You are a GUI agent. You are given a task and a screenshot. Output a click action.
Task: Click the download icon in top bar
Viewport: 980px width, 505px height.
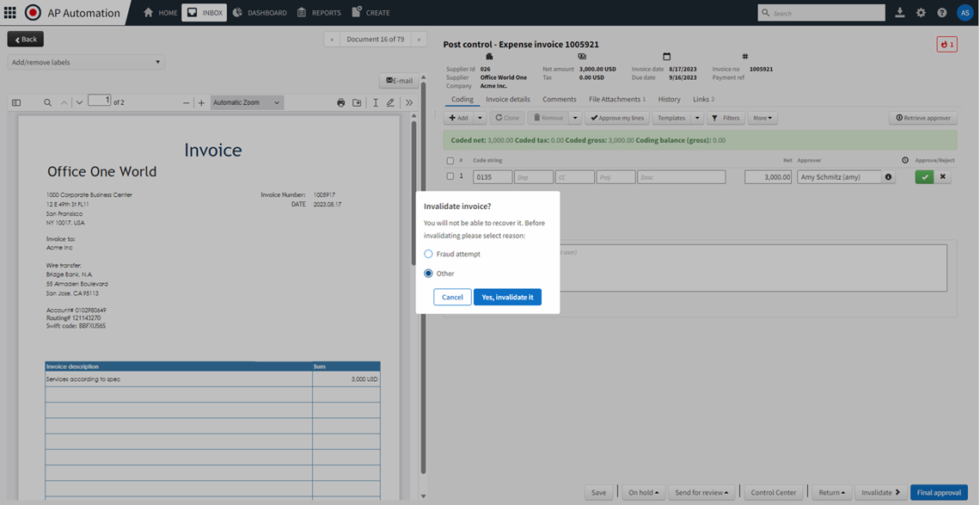click(899, 13)
